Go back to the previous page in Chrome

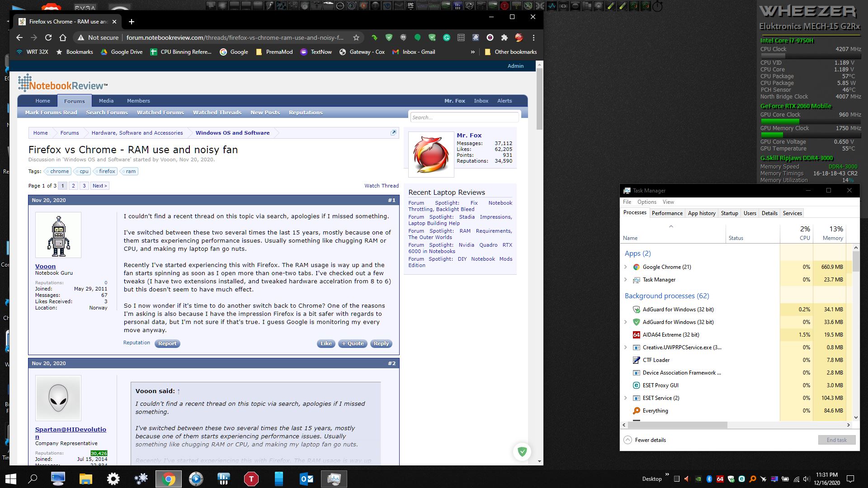point(19,38)
